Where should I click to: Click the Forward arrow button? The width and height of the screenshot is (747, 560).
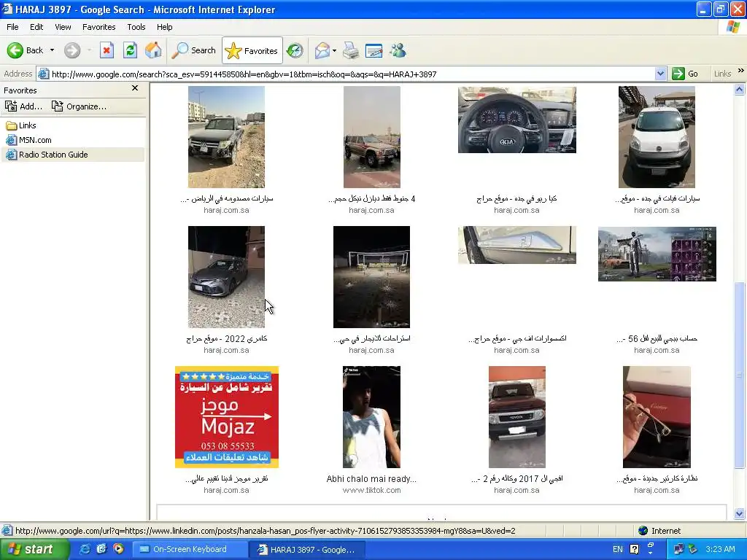pyautogui.click(x=72, y=50)
